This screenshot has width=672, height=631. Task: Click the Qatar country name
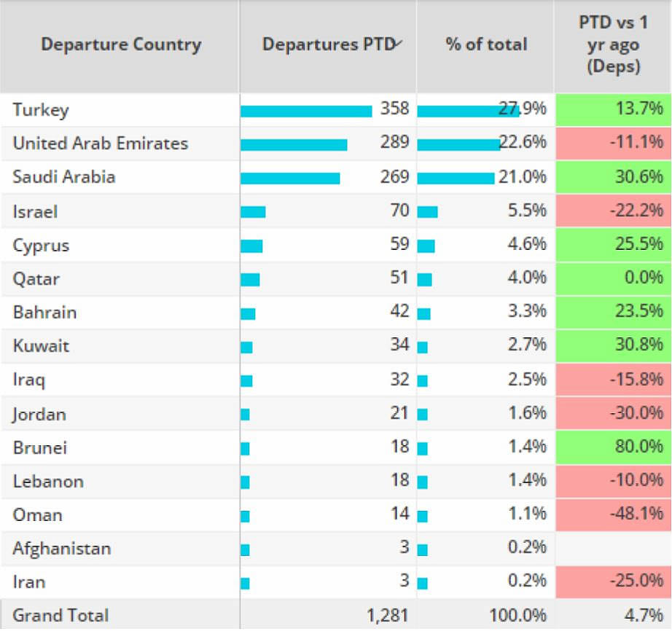click(36, 279)
